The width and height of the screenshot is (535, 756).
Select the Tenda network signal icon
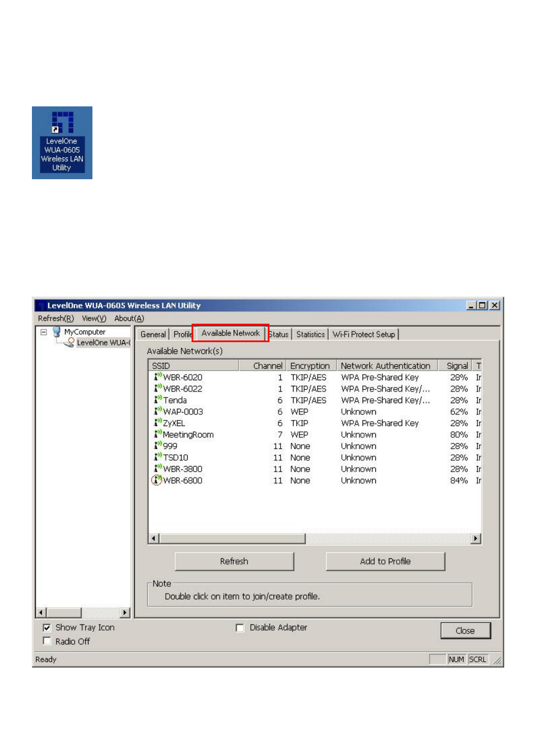[158, 400]
